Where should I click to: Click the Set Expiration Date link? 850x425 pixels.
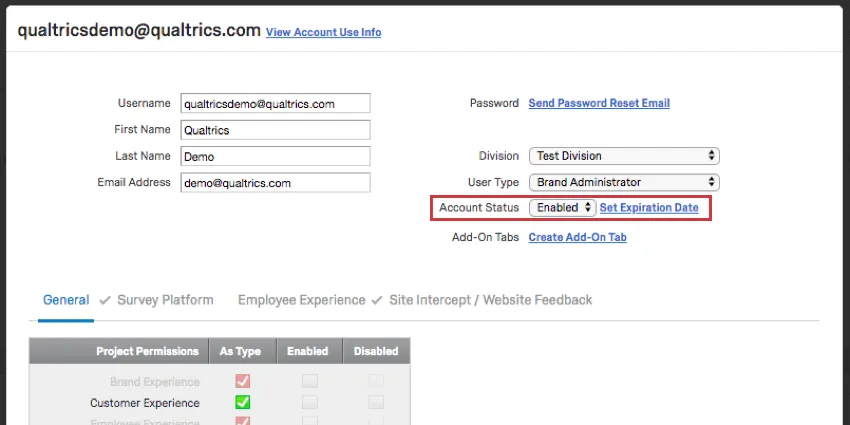[x=649, y=207]
